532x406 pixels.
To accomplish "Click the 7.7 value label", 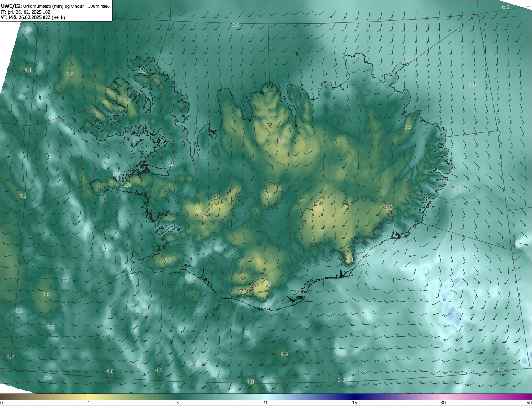I will click(65, 281).
